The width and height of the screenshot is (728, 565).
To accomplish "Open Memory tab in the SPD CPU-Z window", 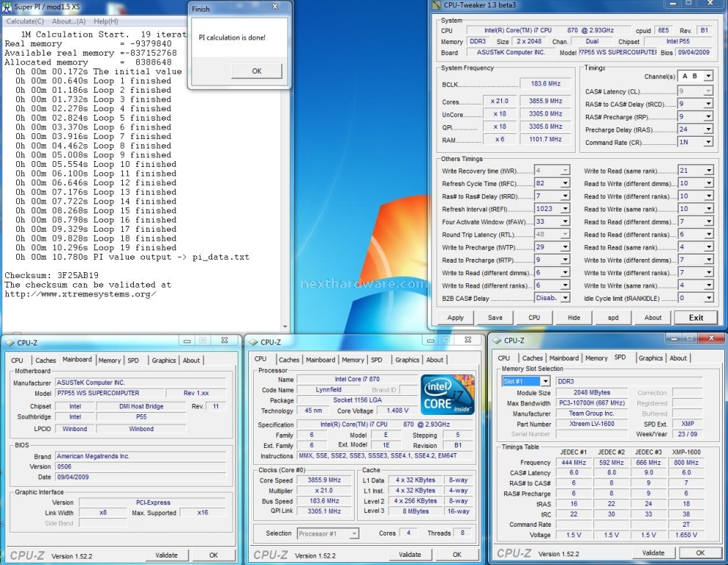I will [x=596, y=358].
